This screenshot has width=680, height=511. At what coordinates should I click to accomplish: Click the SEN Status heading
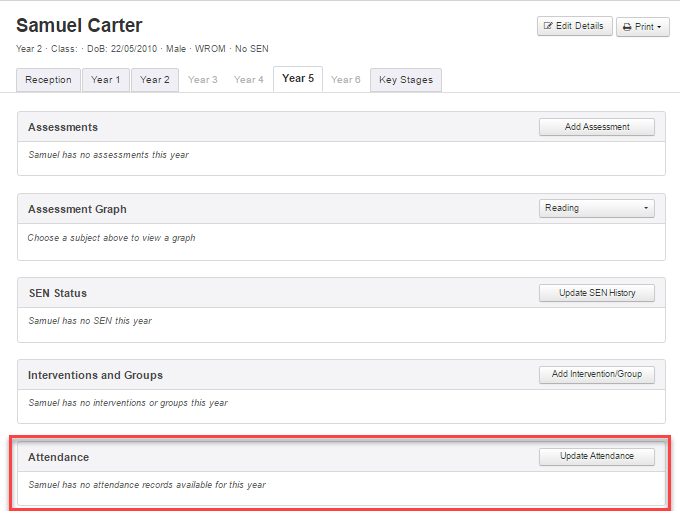click(x=58, y=293)
